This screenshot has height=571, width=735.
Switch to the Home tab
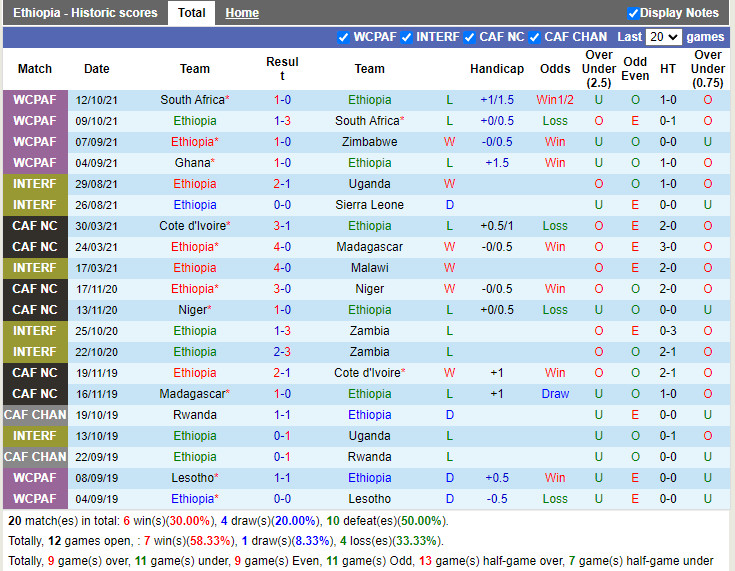pos(241,13)
